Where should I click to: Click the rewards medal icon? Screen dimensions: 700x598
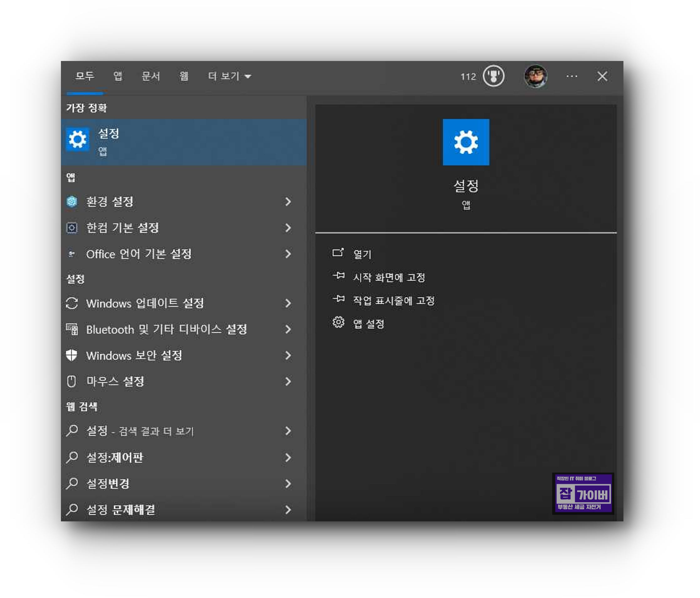(x=493, y=76)
